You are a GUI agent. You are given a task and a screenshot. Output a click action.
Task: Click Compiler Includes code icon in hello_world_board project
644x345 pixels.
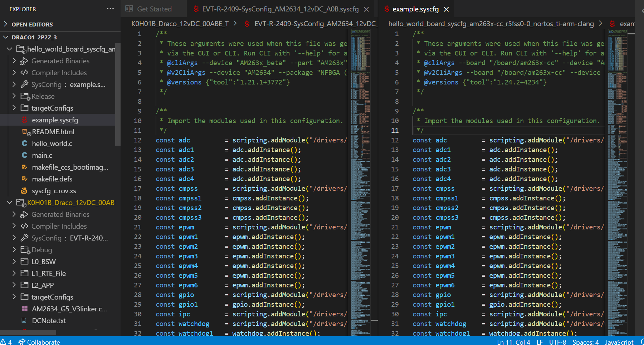pos(24,73)
